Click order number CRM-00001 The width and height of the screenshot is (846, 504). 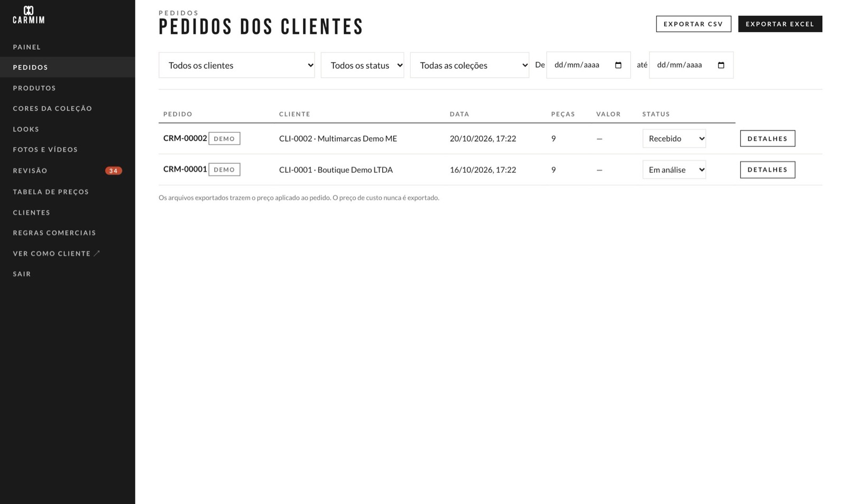185,169
